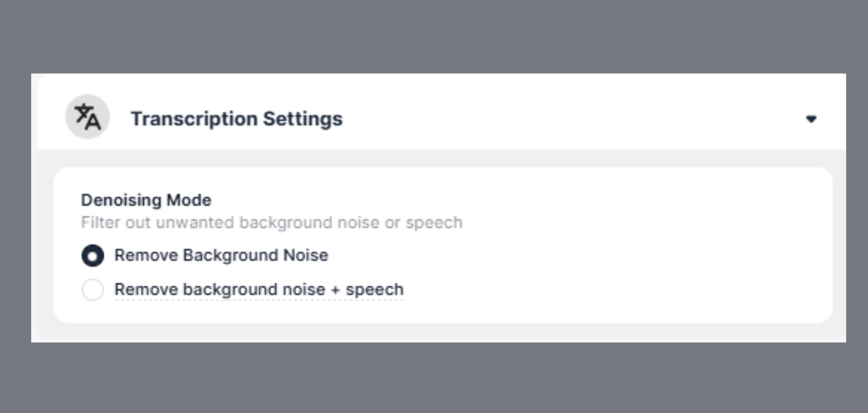The width and height of the screenshot is (868, 413).
Task: Click the translation icon beside Transcription Settings
Action: click(x=87, y=117)
